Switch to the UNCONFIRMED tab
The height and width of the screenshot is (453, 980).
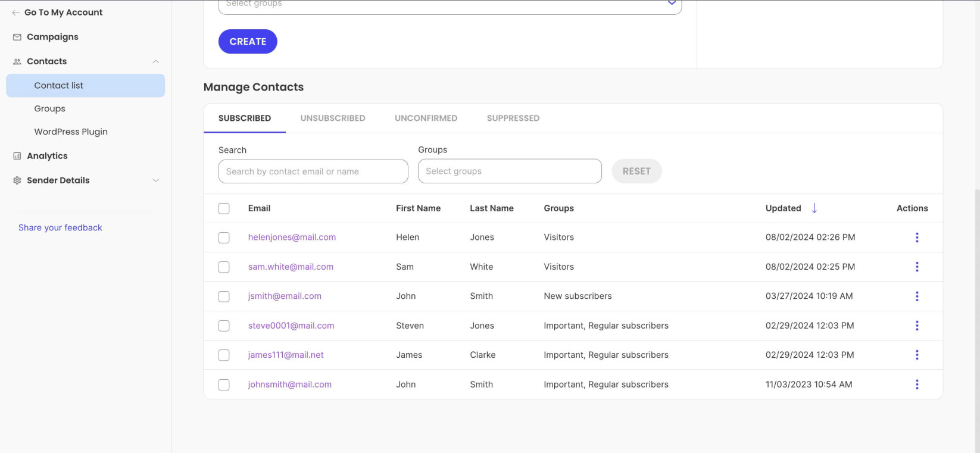tap(426, 118)
